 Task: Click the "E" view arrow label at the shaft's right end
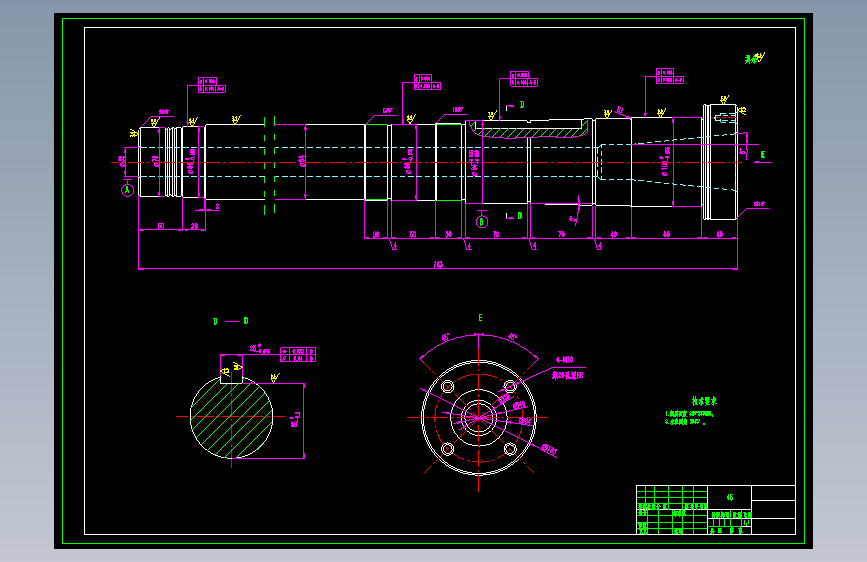click(x=762, y=155)
